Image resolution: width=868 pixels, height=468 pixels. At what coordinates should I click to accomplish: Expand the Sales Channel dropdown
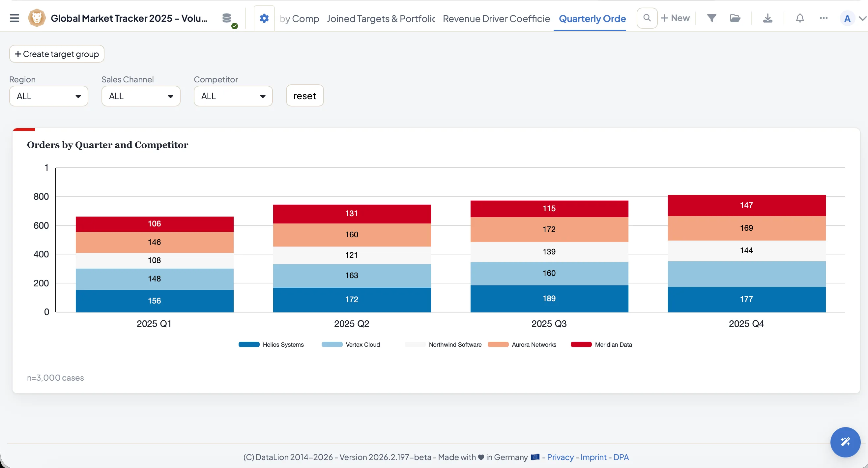(x=141, y=96)
